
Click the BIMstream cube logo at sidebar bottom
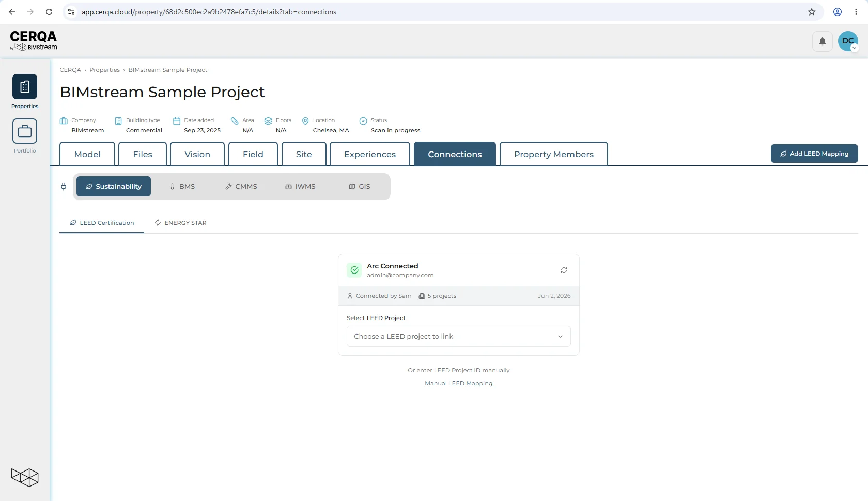[x=25, y=477]
